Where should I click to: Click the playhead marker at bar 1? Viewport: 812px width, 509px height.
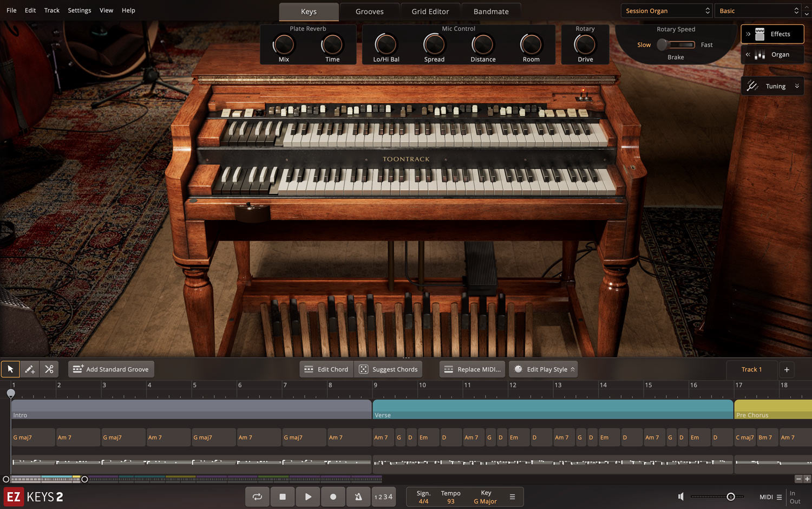[x=11, y=394]
